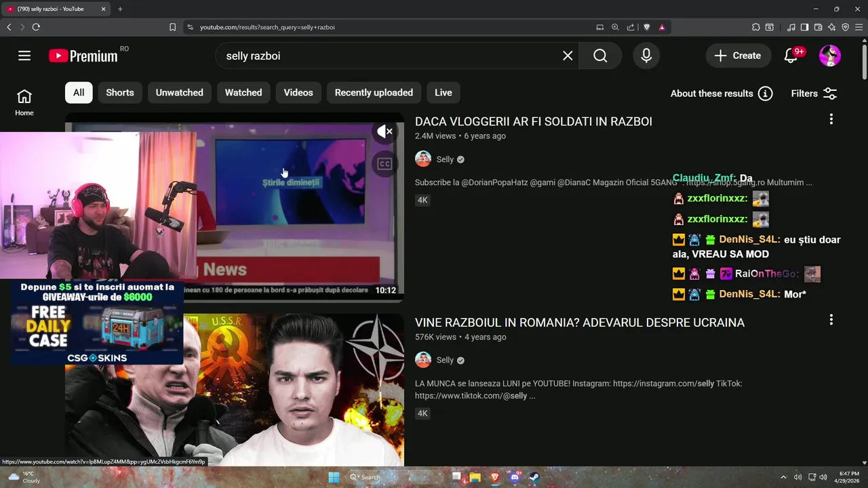Viewport: 868px width, 488px height.
Task: Bookmark this page icon
Action: coord(172,27)
